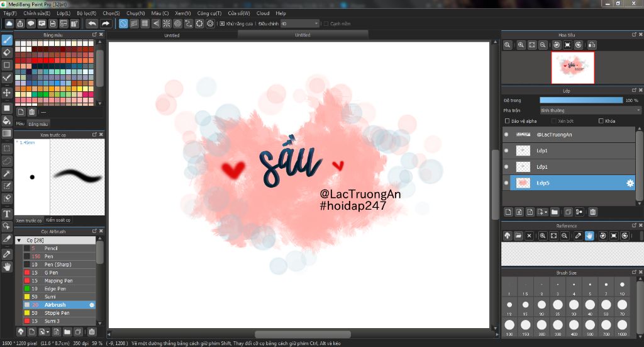Select the Magic Wand tool
This screenshot has height=347, width=644.
point(6,174)
